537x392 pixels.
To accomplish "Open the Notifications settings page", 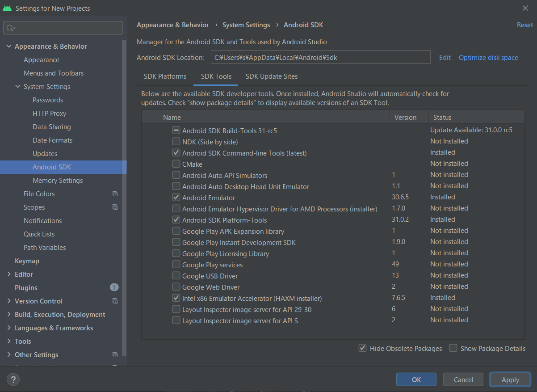I will coord(43,221).
